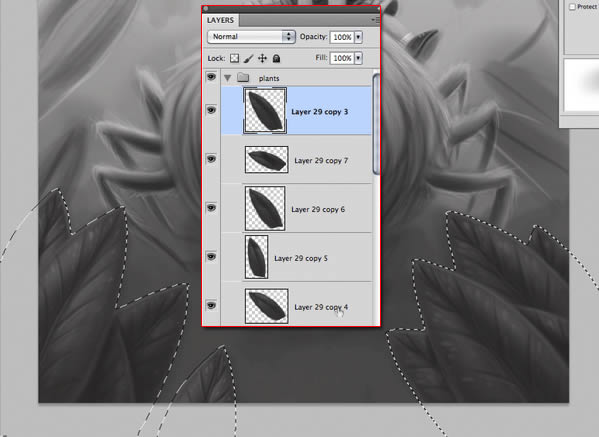Toggle the Protect checkbox in right panel

point(572,6)
